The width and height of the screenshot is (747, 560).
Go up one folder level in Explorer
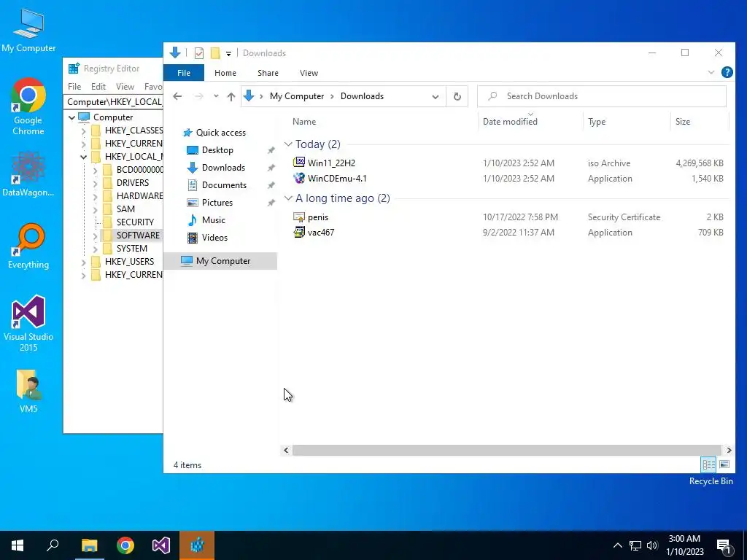231,96
